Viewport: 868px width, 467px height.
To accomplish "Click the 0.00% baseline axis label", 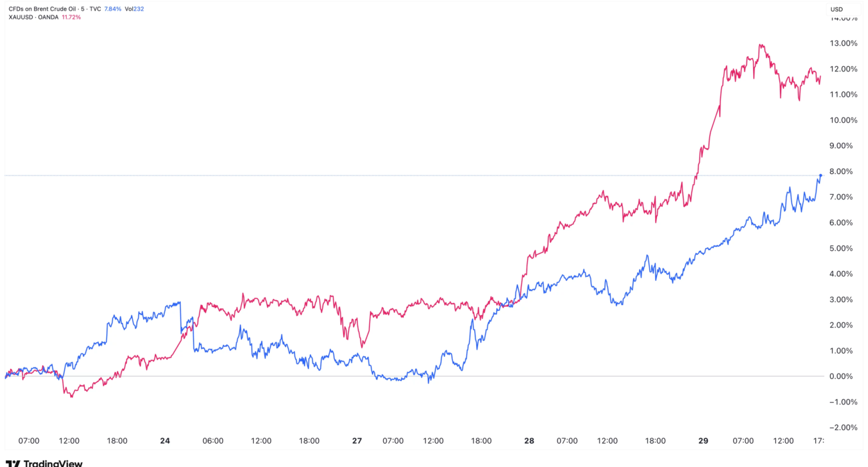I will tap(845, 376).
